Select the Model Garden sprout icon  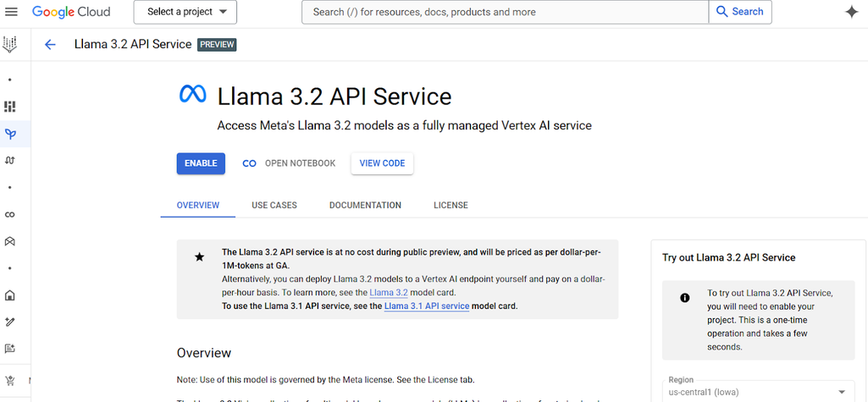pyautogui.click(x=10, y=133)
